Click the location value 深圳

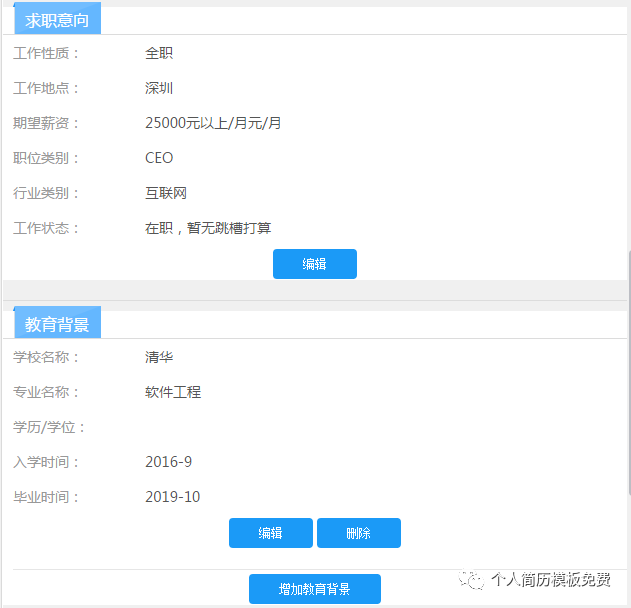click(159, 88)
